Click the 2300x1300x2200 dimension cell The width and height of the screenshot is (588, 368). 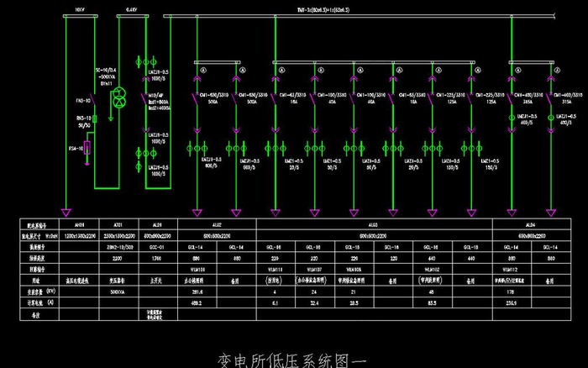[118, 236]
